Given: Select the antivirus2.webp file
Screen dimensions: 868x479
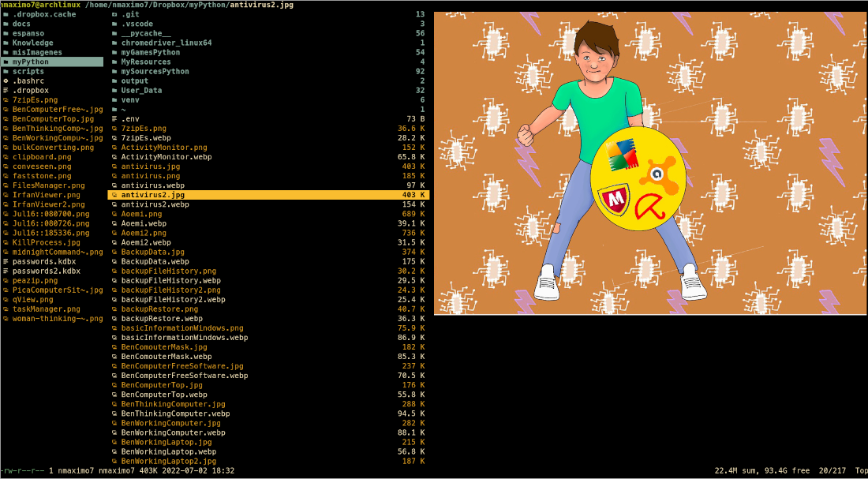Looking at the screenshot, I should (x=155, y=204).
